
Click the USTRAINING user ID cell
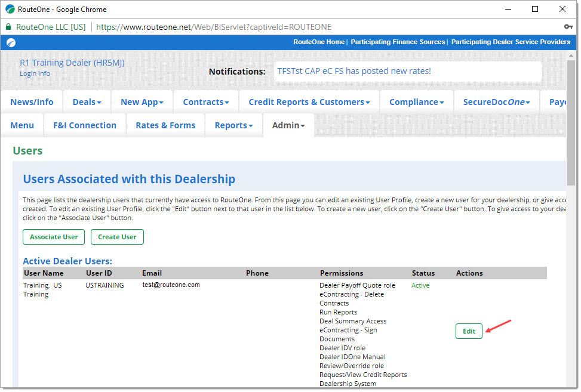pos(104,285)
